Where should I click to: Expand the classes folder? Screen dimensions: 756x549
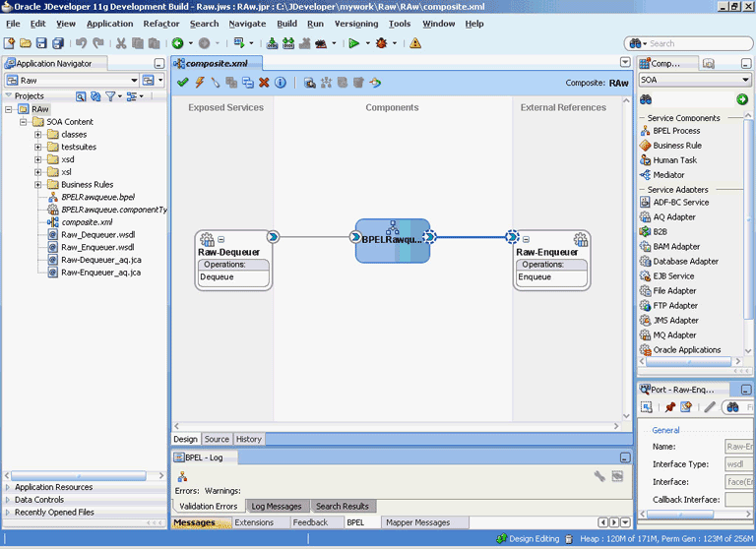tap(37, 135)
